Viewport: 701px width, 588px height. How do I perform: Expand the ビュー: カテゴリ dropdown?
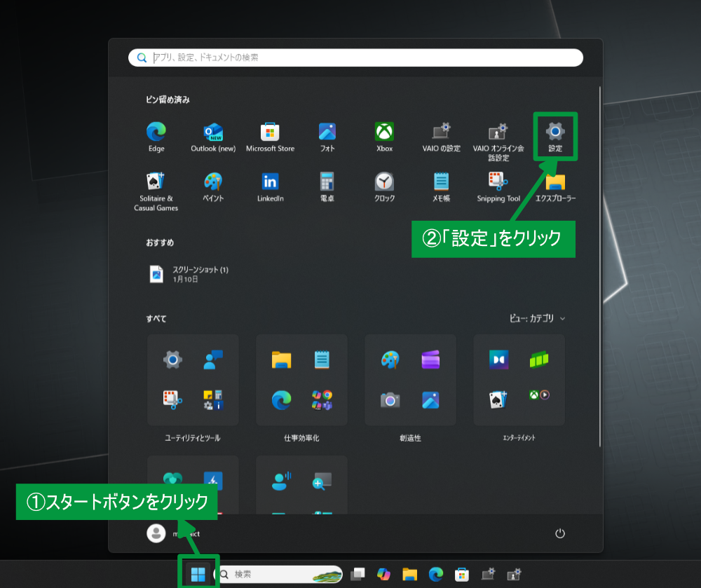click(x=538, y=318)
